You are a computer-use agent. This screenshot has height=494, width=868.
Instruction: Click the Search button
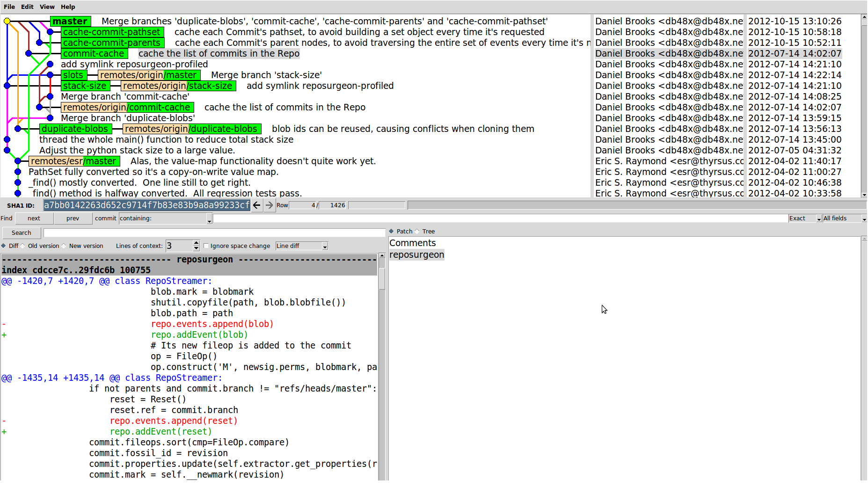click(x=22, y=232)
